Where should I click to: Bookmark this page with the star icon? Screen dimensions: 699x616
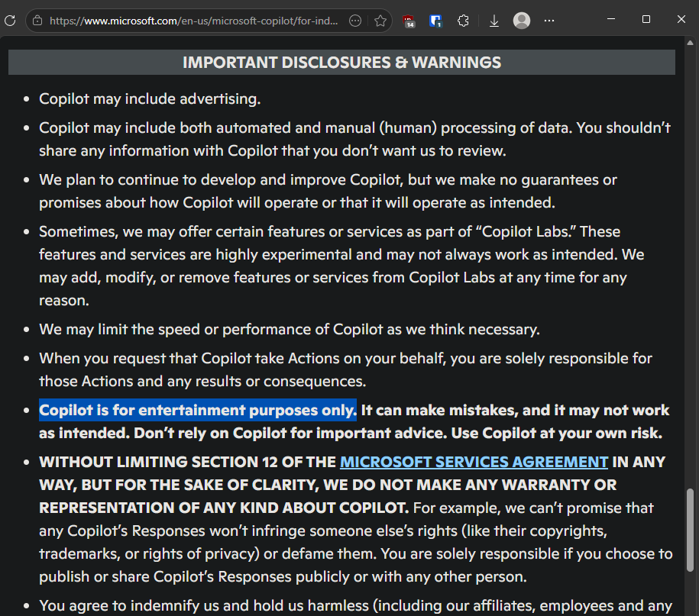click(380, 21)
